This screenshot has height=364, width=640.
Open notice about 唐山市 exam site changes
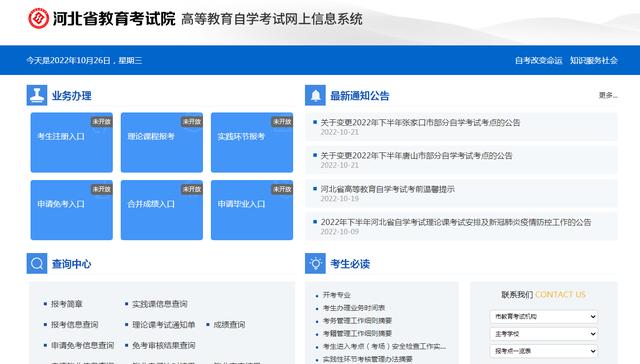[x=416, y=155]
